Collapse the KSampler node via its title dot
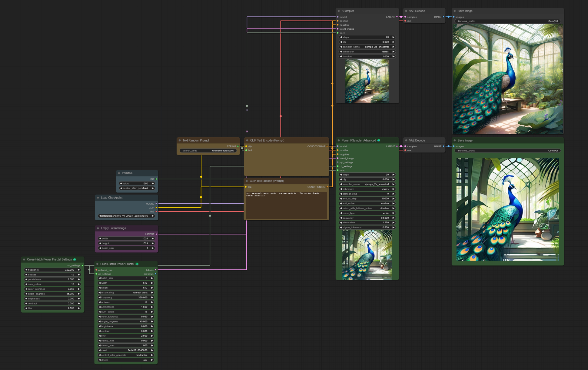588x370 pixels. [x=339, y=11]
